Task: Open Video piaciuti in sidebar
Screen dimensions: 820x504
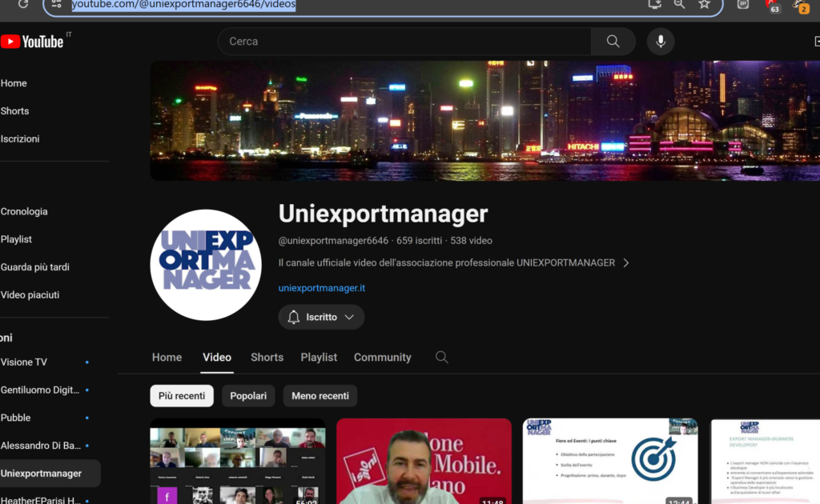Action: 30,294
